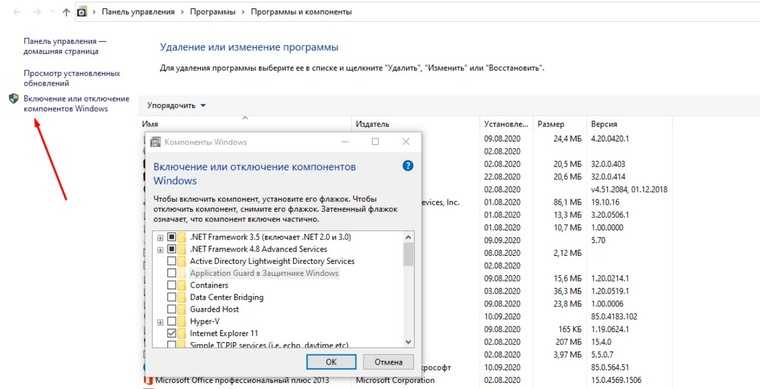
Task: Click OK in Компоненты Windows dialog
Action: (x=331, y=362)
